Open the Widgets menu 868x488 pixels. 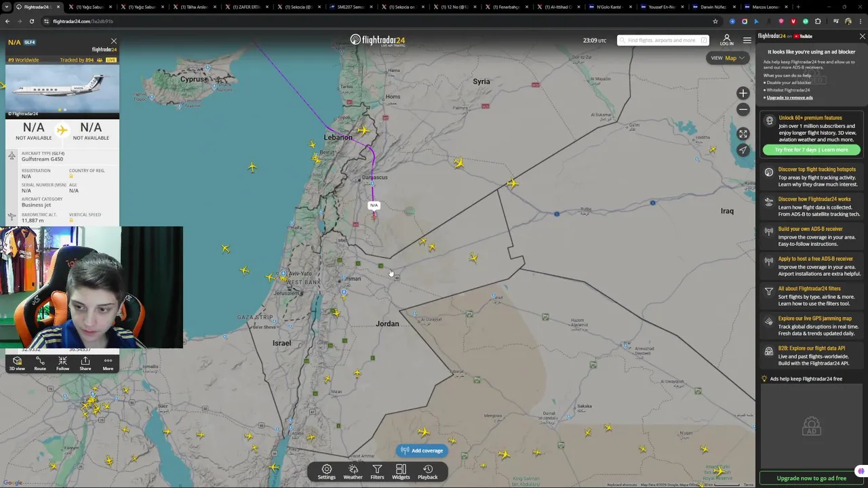[x=401, y=472]
